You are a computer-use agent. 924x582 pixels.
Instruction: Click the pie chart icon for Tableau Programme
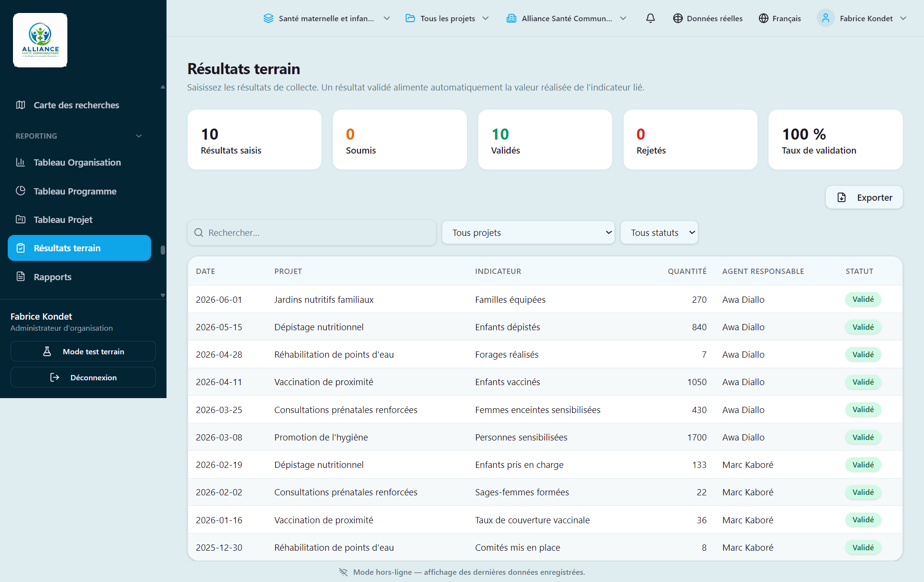pos(21,191)
